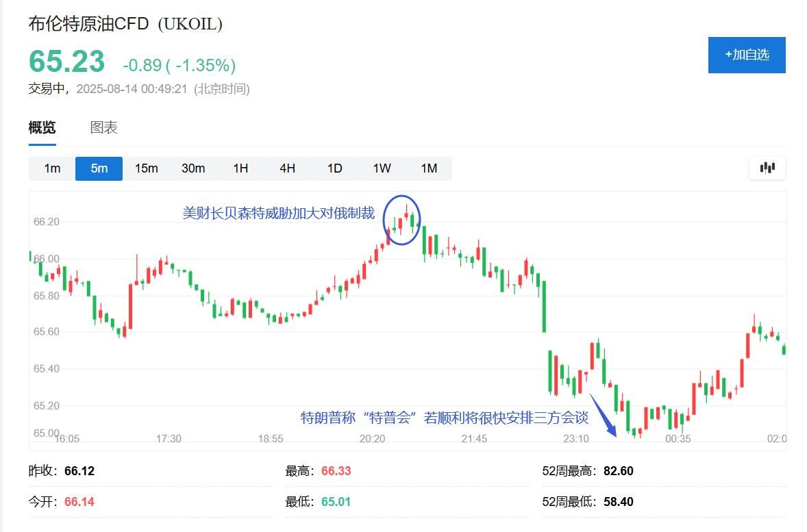Click the +加自选 watchlist button

747,55
